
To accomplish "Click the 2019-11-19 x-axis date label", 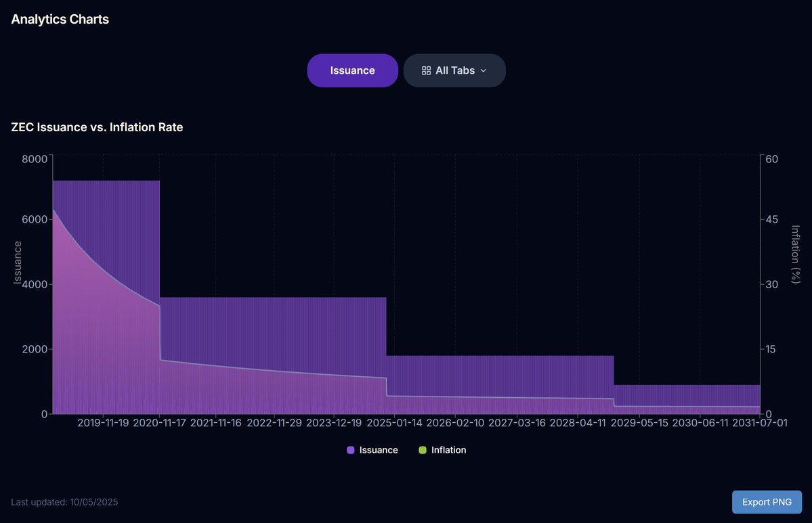I will coord(103,423).
